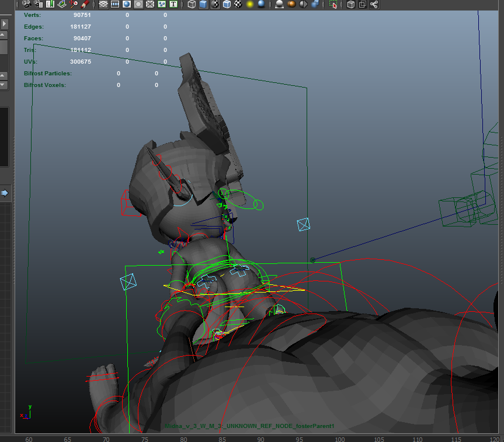The image size is (504, 442).
Task: Expand the left sidebar with the top arrow
Action: [x=4, y=24]
